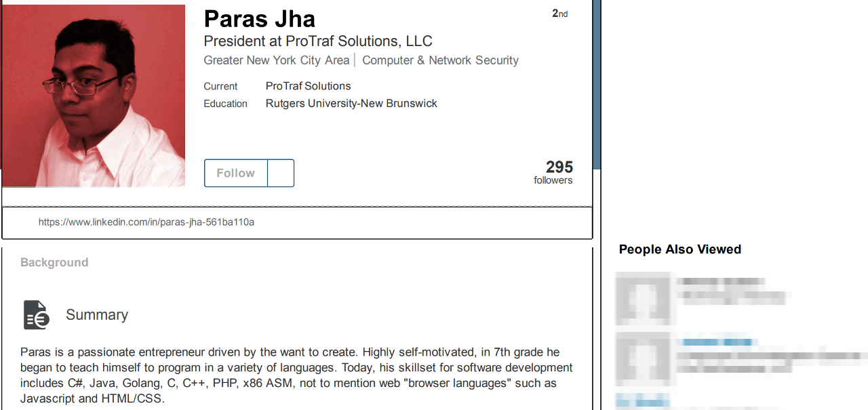
Task: Open ProTraf Solutions current company link
Action: click(309, 86)
